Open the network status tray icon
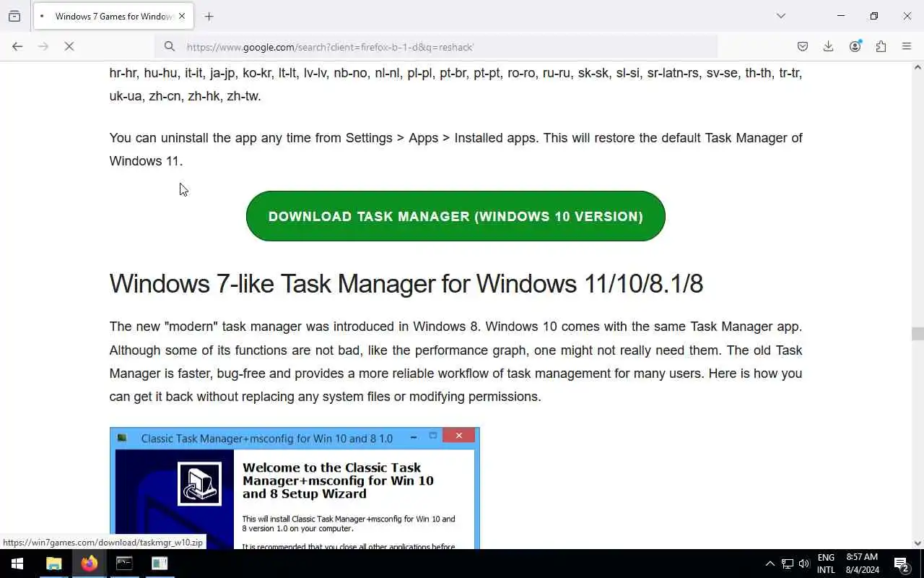 tap(788, 564)
